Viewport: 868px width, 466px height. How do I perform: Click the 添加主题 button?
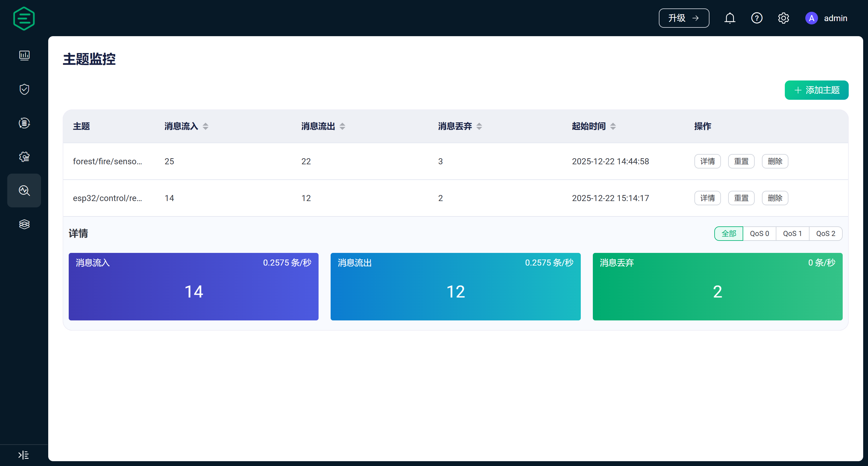click(816, 90)
